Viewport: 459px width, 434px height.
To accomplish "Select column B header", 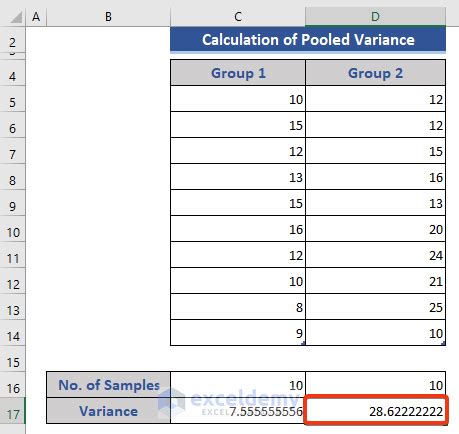I will (108, 17).
